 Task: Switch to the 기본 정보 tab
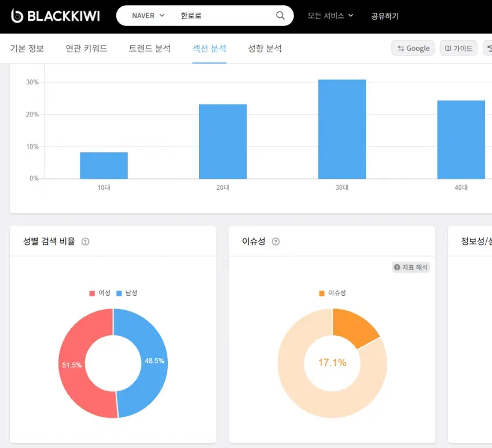[27, 48]
